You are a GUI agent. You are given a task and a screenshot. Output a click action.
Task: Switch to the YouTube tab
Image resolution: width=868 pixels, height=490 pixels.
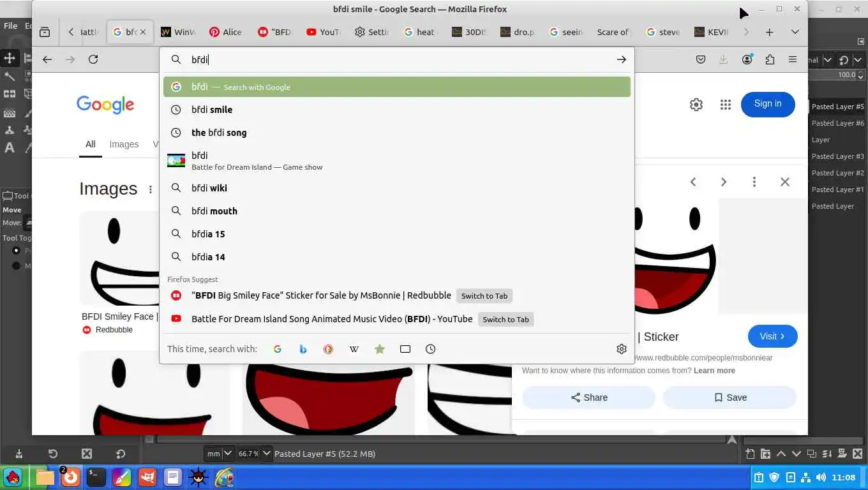tap(324, 32)
